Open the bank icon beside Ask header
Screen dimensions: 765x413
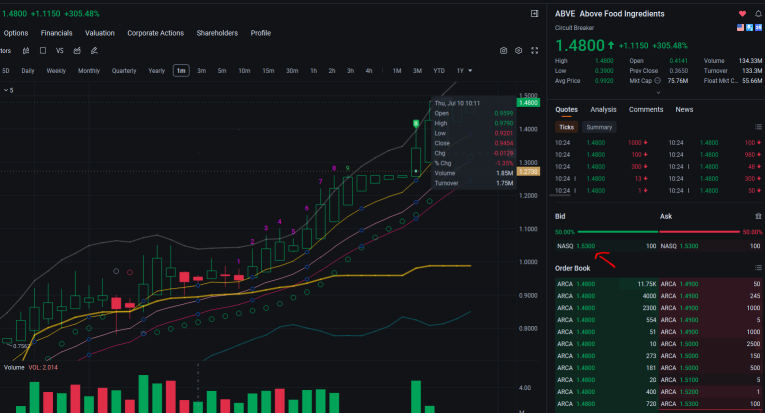coord(758,216)
